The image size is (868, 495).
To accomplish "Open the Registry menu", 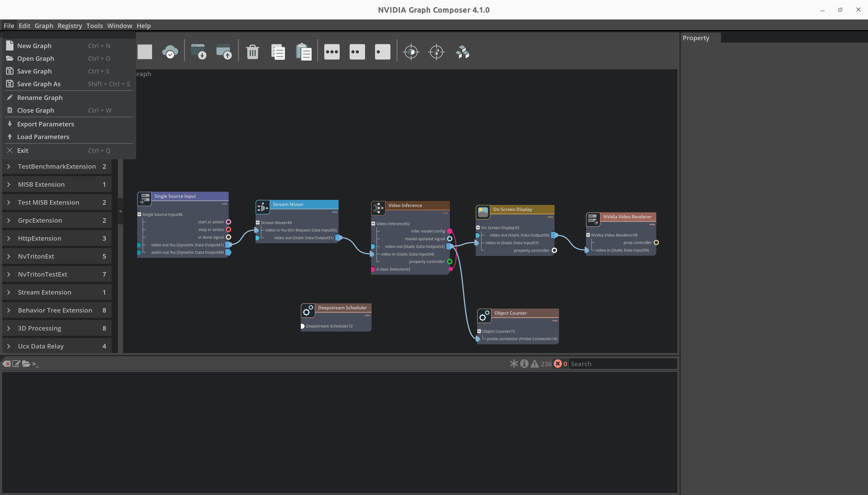I will pos(70,26).
